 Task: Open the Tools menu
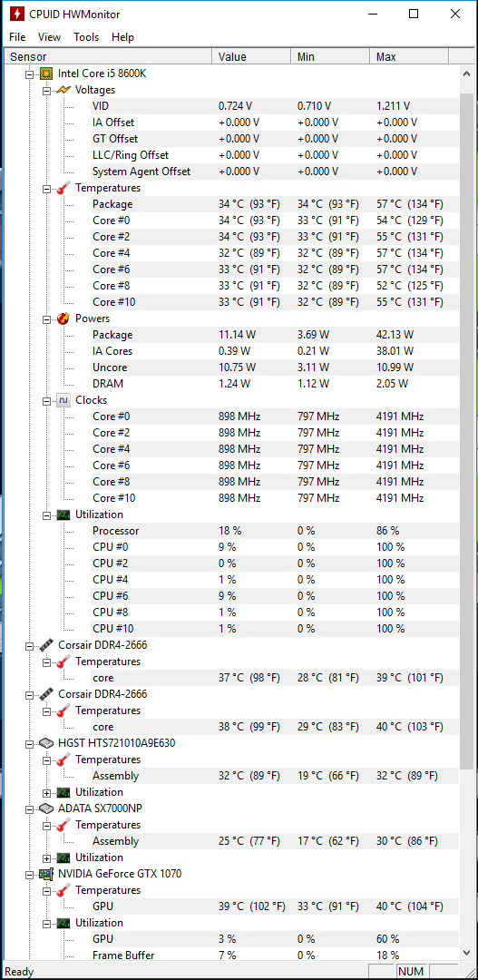[x=86, y=37]
